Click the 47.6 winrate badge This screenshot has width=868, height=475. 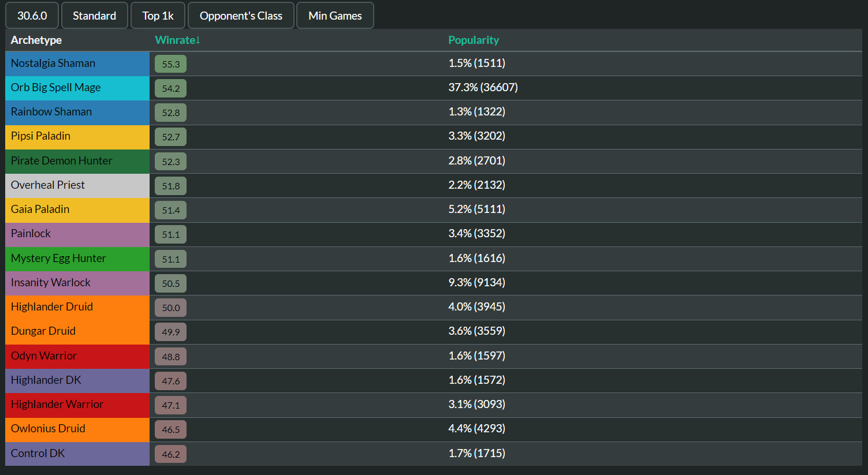coord(170,381)
